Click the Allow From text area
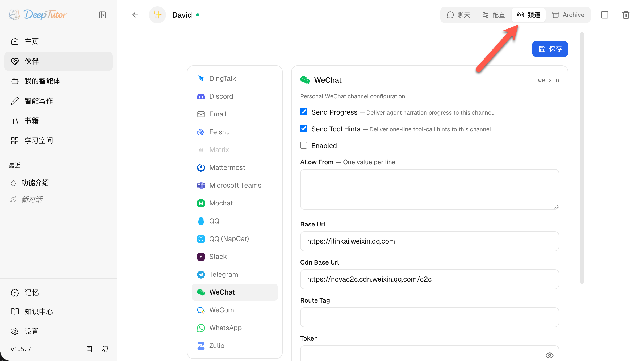Screen dimensions: 644x361 429,189
